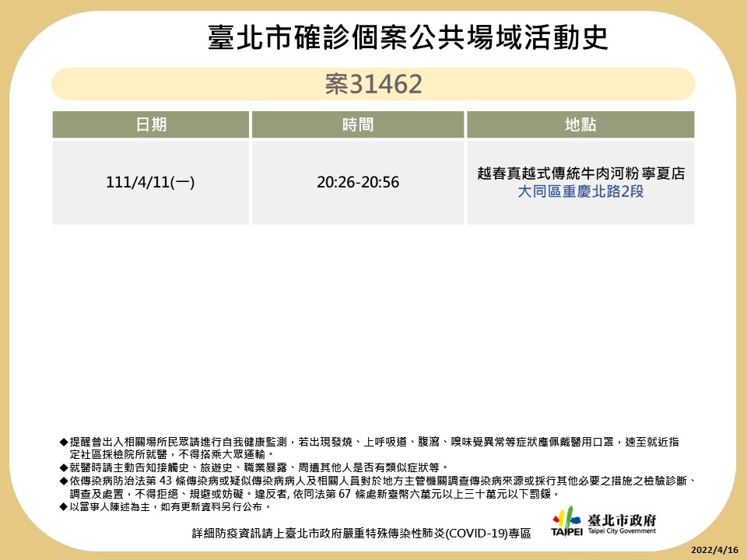Click the line 定社區採檢院所就醫，不得搭乘大眾運輸
Screen dimensions: 747x560
tap(172, 454)
